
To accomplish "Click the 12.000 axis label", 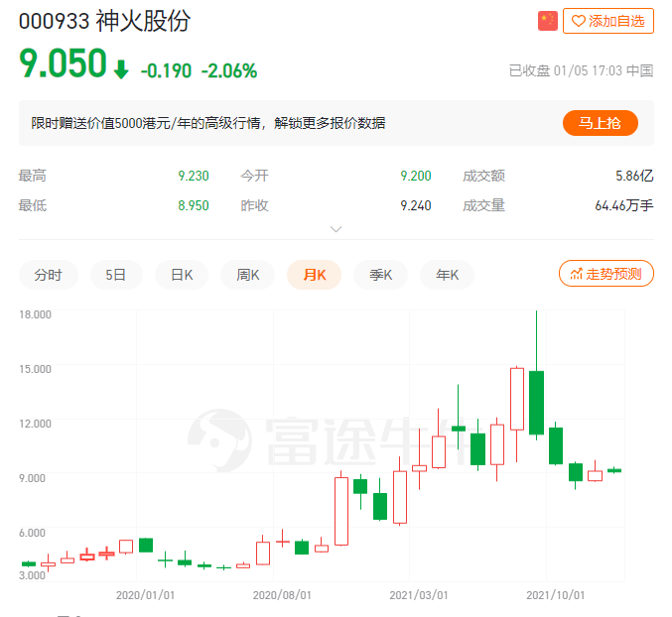I will pyautogui.click(x=35, y=424).
